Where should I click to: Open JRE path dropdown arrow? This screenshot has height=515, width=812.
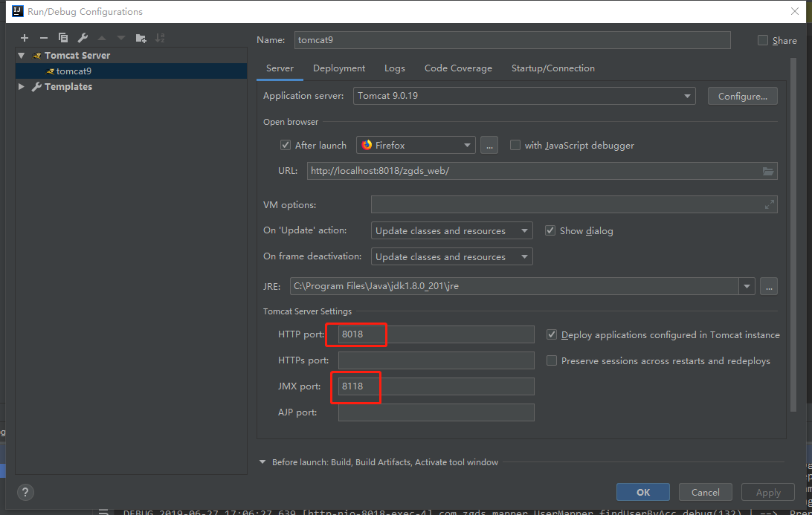click(747, 286)
